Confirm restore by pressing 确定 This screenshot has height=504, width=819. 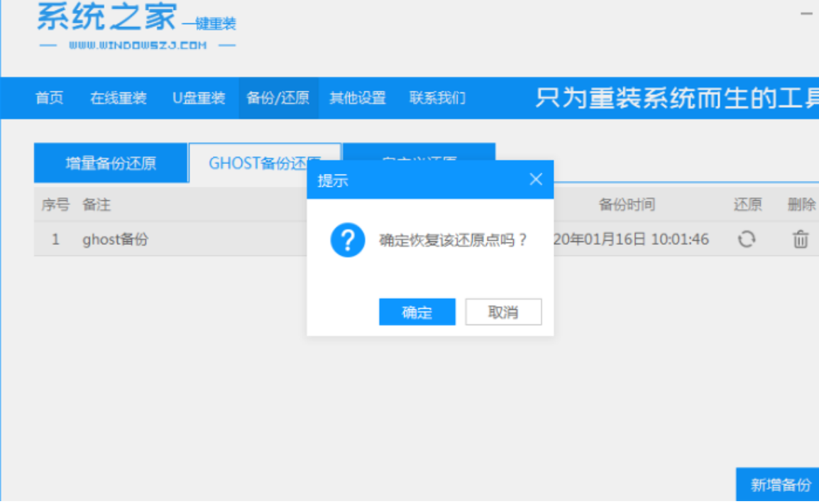tap(417, 312)
